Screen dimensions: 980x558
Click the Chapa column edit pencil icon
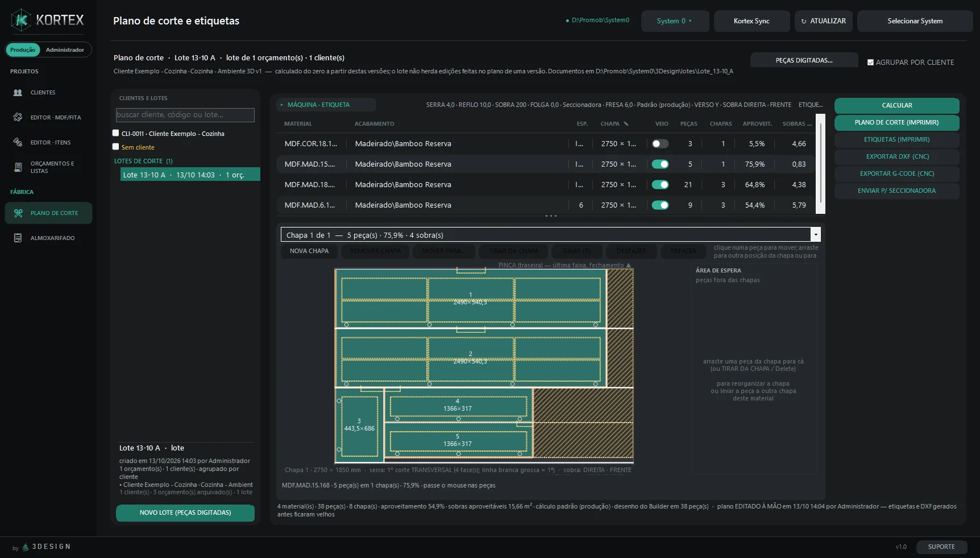(x=626, y=123)
